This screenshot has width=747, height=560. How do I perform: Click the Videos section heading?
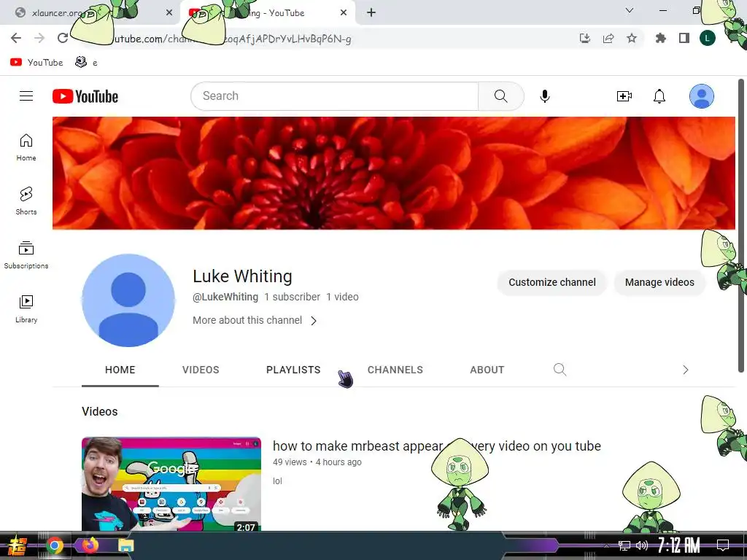(x=99, y=411)
